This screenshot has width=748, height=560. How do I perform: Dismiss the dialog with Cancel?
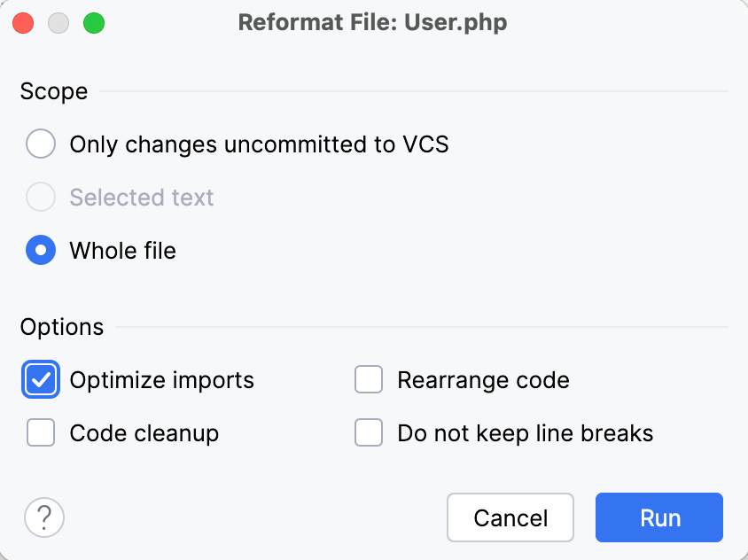click(x=510, y=517)
